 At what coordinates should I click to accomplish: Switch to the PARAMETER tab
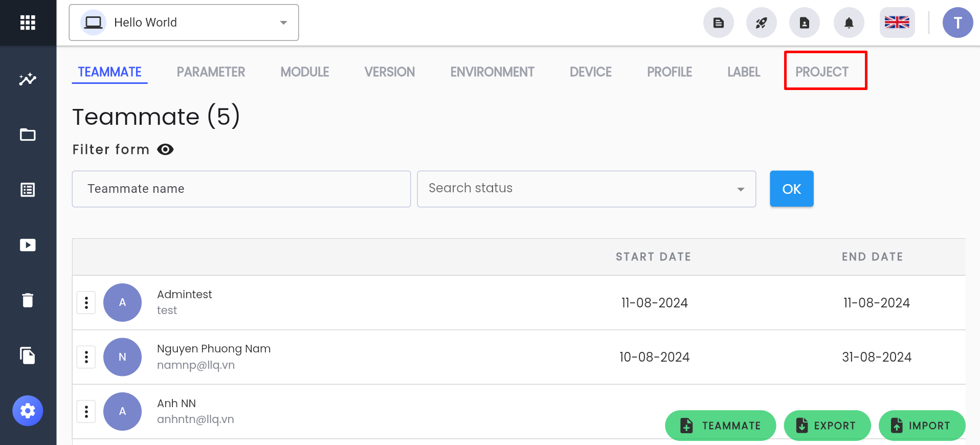pos(211,72)
